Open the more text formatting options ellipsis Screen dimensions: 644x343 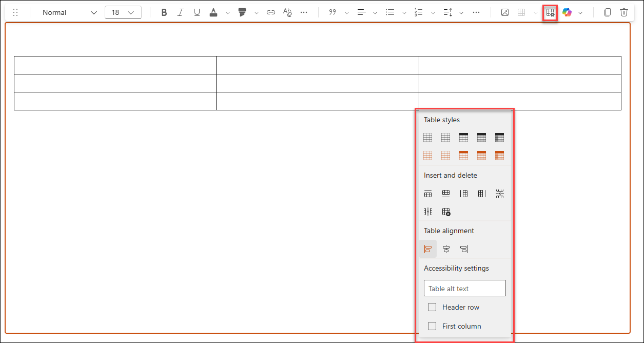pos(304,13)
